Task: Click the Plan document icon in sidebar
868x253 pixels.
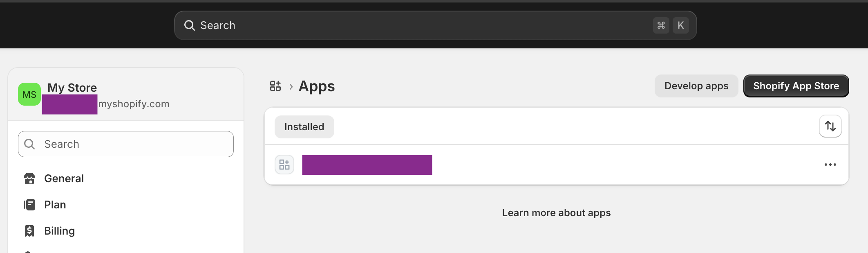Action: [x=29, y=205]
